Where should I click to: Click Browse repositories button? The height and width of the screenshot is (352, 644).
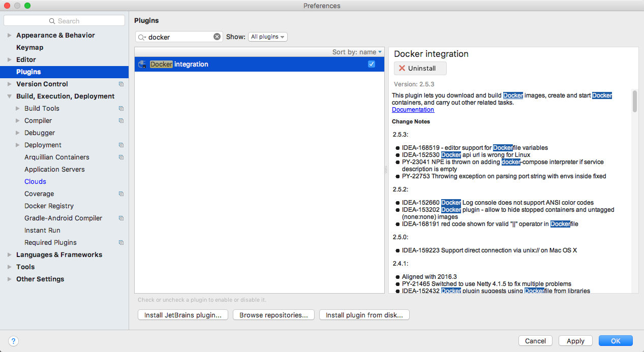(x=273, y=315)
